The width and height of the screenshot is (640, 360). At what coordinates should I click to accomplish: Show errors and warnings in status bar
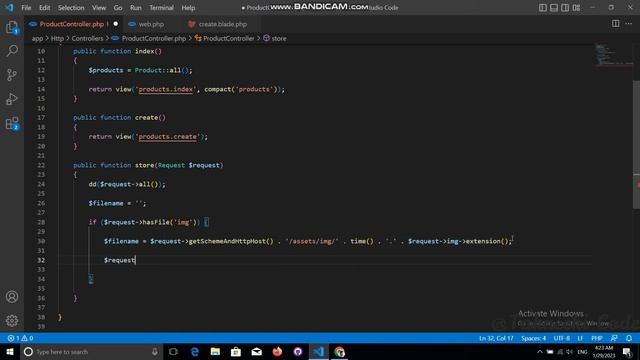(20, 338)
